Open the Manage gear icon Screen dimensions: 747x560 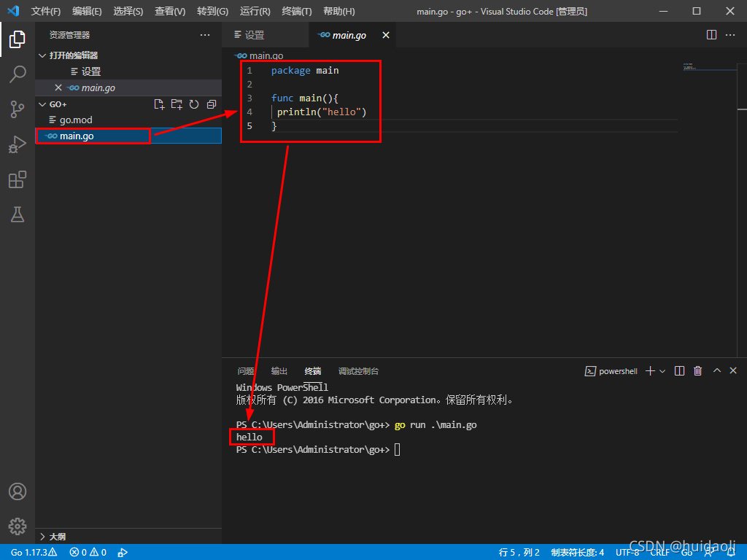point(18,526)
